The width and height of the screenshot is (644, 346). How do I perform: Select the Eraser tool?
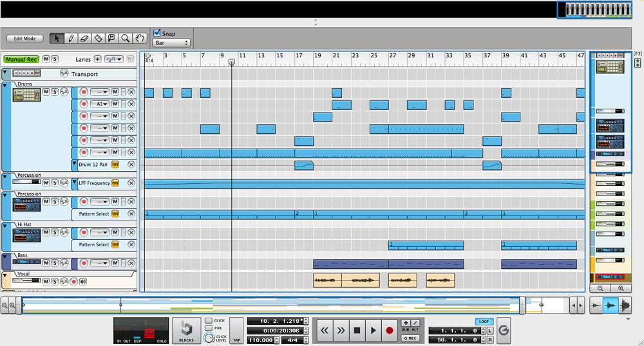click(x=84, y=38)
